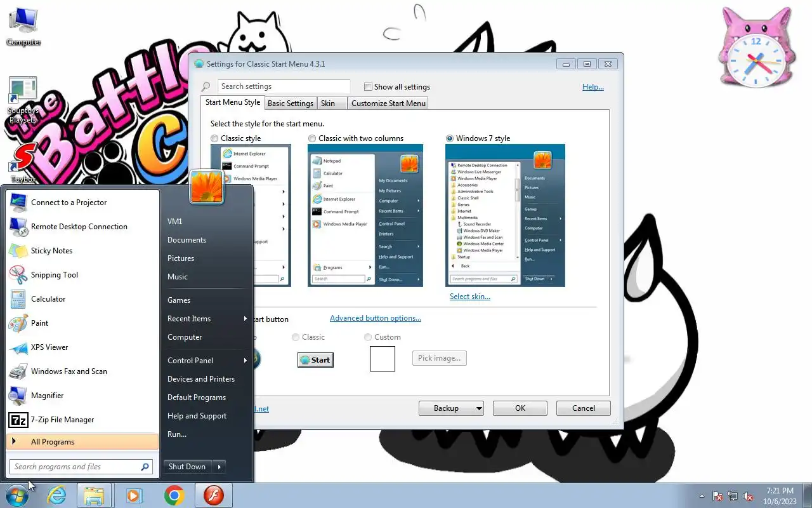Click the Run... menu item
The height and width of the screenshot is (508, 812).
click(177, 434)
